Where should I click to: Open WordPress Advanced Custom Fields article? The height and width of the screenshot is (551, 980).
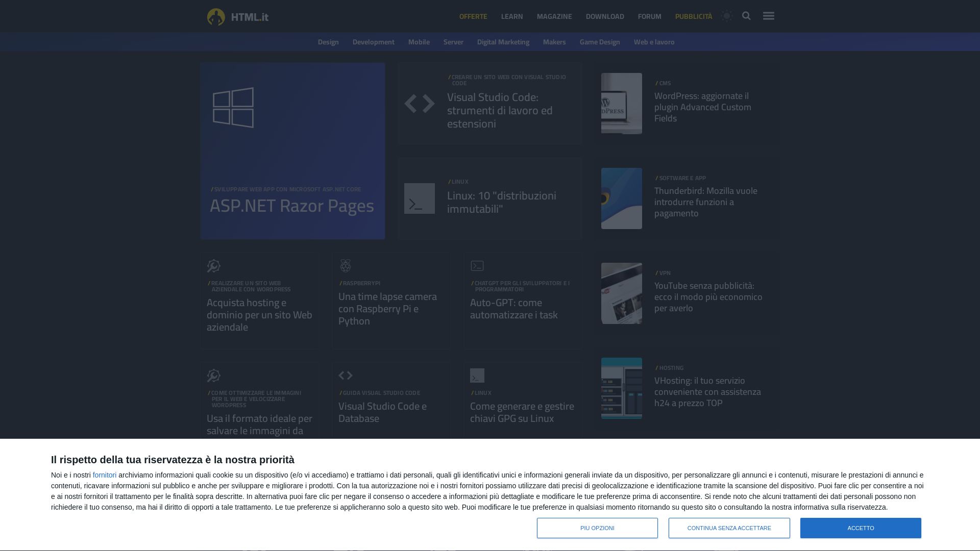pos(703,107)
